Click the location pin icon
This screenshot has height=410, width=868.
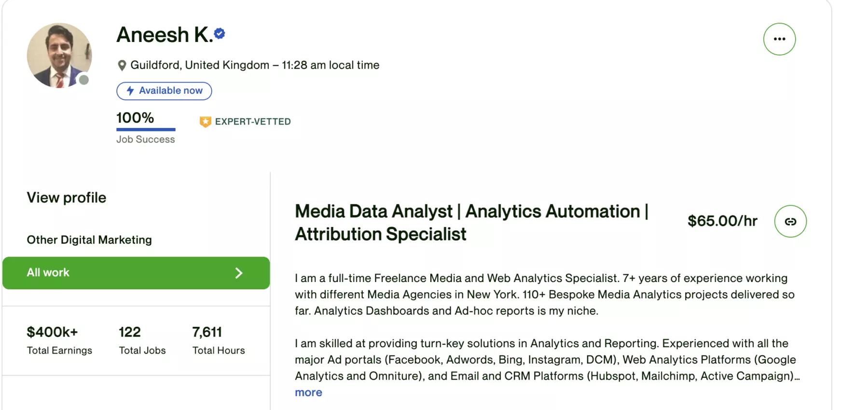122,65
